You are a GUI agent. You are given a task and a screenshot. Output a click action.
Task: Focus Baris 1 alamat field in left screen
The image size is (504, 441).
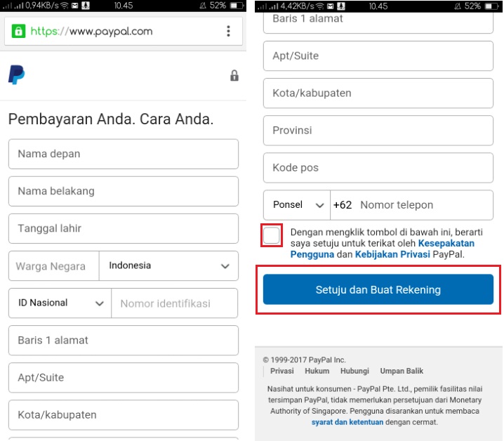[x=124, y=341]
